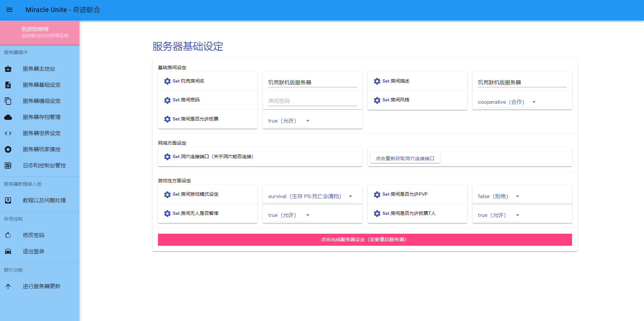The width and height of the screenshot is (644, 321).
Task: Click the car icon for 退出登录
Action: pos(8,251)
